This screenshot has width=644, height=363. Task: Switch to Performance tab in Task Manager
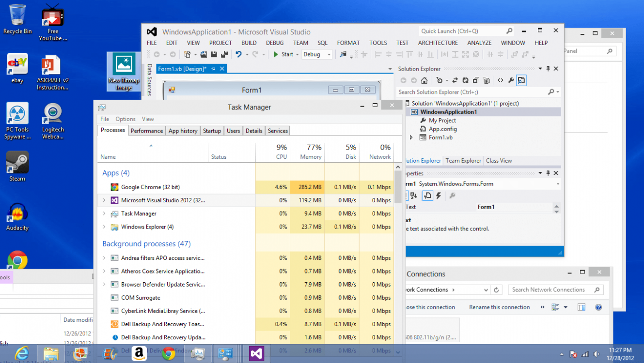tap(146, 131)
